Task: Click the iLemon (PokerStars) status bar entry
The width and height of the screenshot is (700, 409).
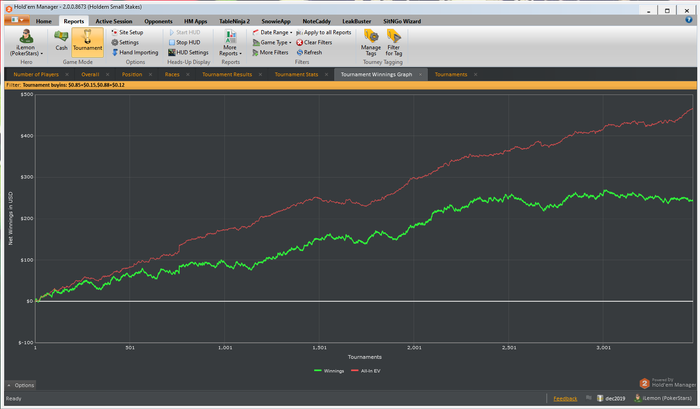Action: 663,398
